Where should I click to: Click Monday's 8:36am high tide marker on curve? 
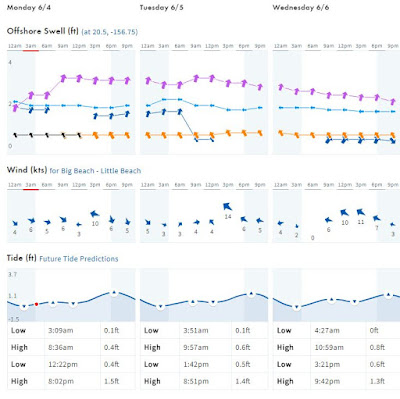[x=53, y=303]
